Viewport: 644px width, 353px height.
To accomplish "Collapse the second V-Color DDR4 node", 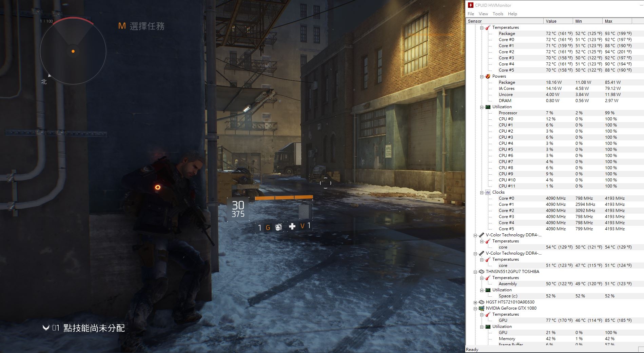I will 475,254.
